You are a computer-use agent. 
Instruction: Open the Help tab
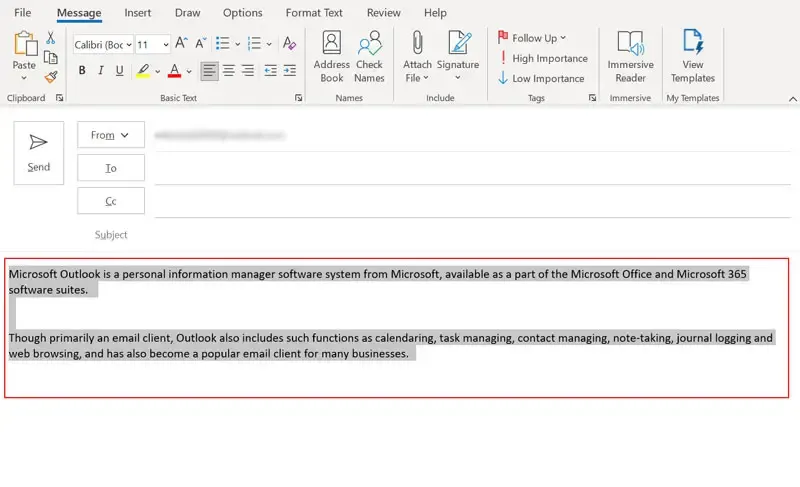[x=435, y=13]
